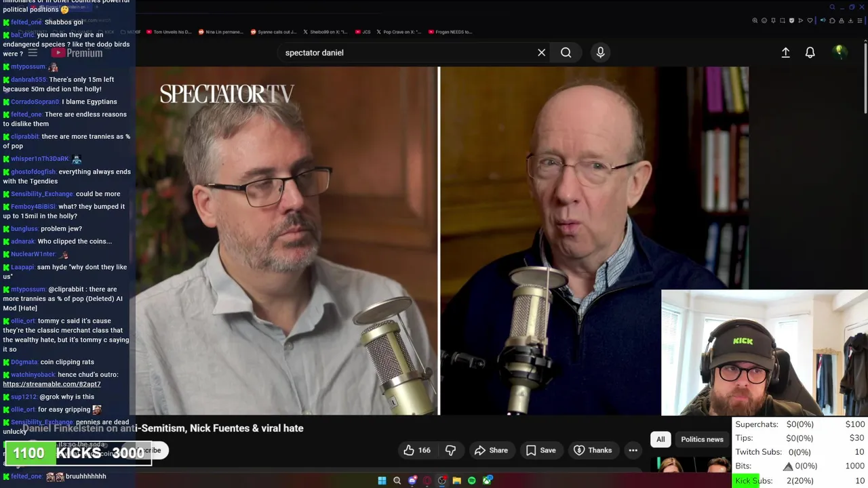
Task: Open the suggested video thumbnail below chips
Action: point(692,465)
